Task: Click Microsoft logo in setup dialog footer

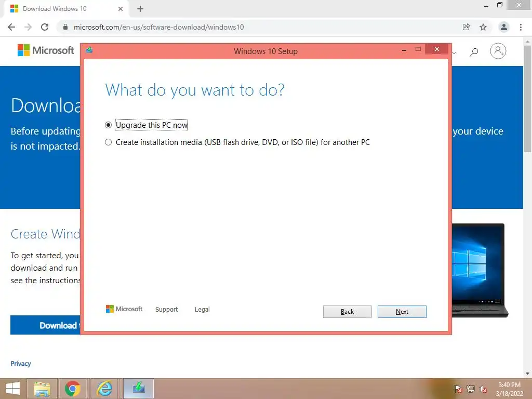Action: [x=124, y=309]
